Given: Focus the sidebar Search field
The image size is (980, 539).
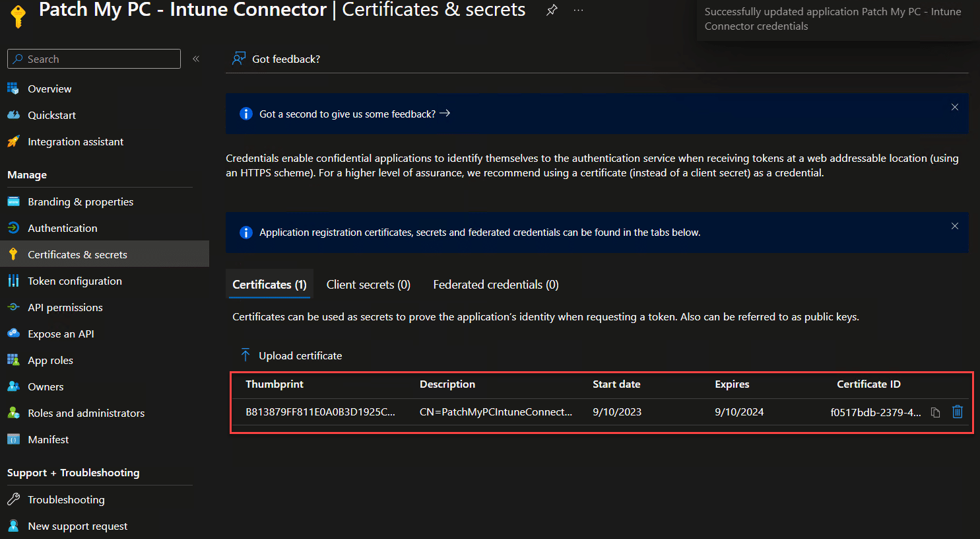Looking at the screenshot, I should [99, 59].
